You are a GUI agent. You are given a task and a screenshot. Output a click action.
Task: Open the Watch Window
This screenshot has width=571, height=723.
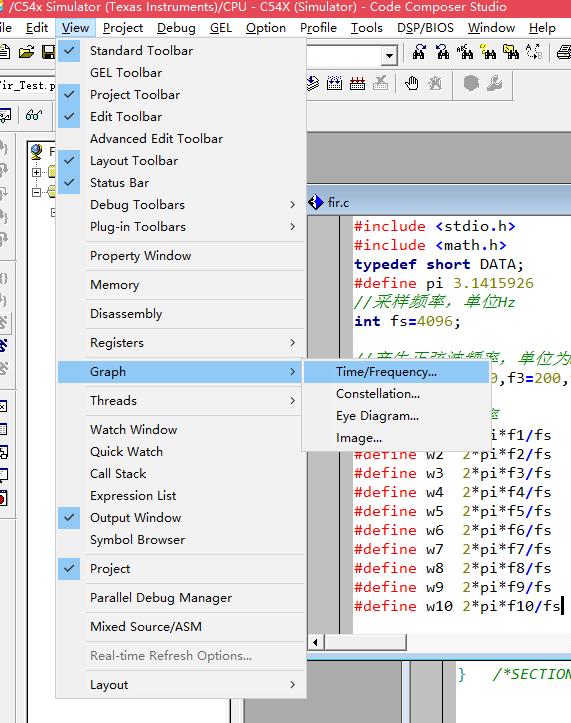point(181,430)
